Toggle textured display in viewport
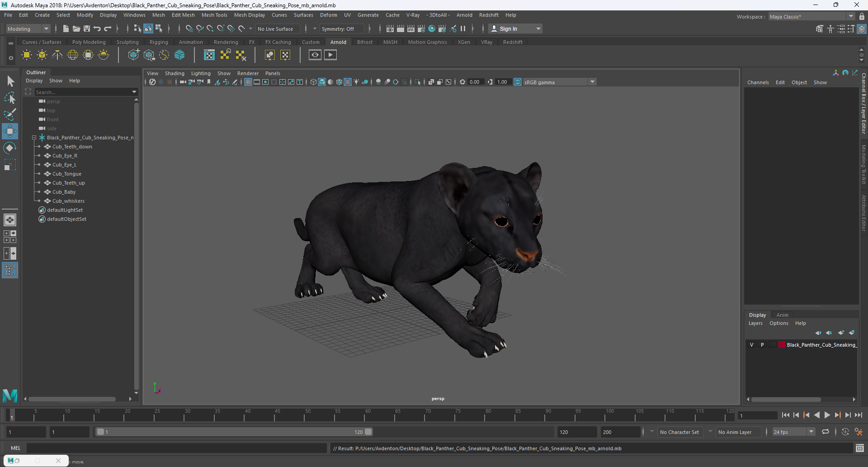 (x=348, y=82)
